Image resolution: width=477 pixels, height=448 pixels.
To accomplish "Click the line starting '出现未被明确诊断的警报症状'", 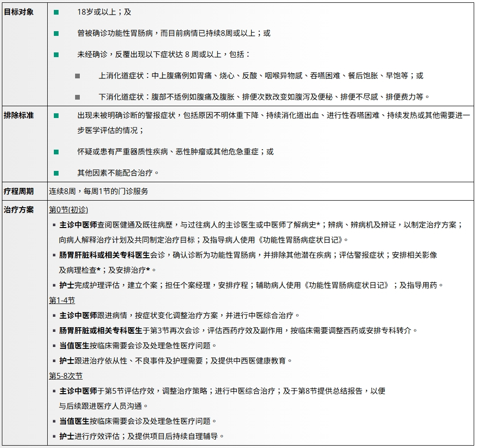I will 274,116.
